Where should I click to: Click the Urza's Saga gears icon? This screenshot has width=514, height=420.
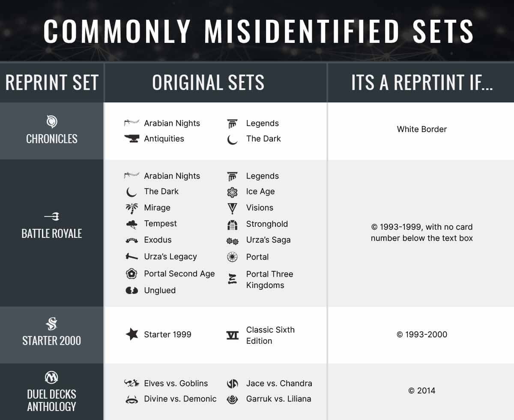coord(232,241)
